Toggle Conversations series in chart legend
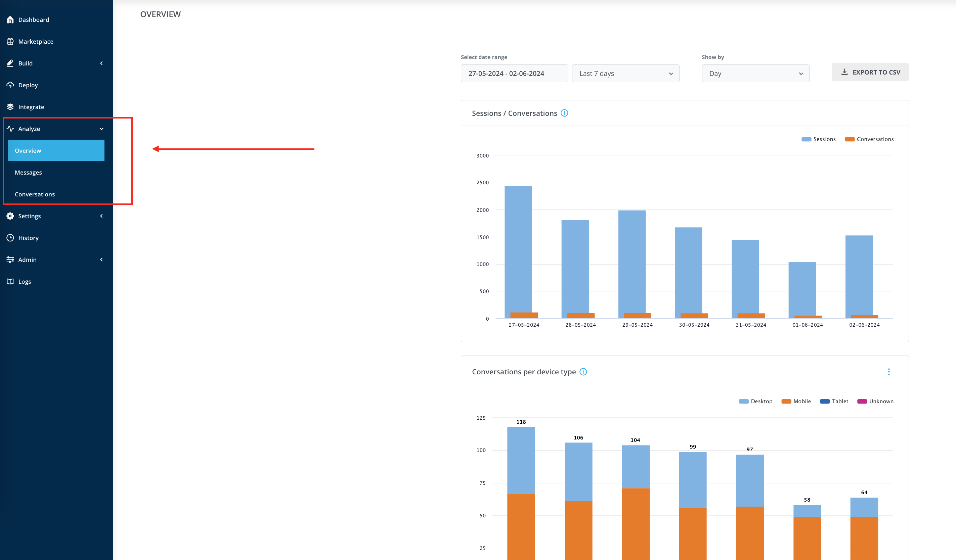956x560 pixels. (869, 139)
